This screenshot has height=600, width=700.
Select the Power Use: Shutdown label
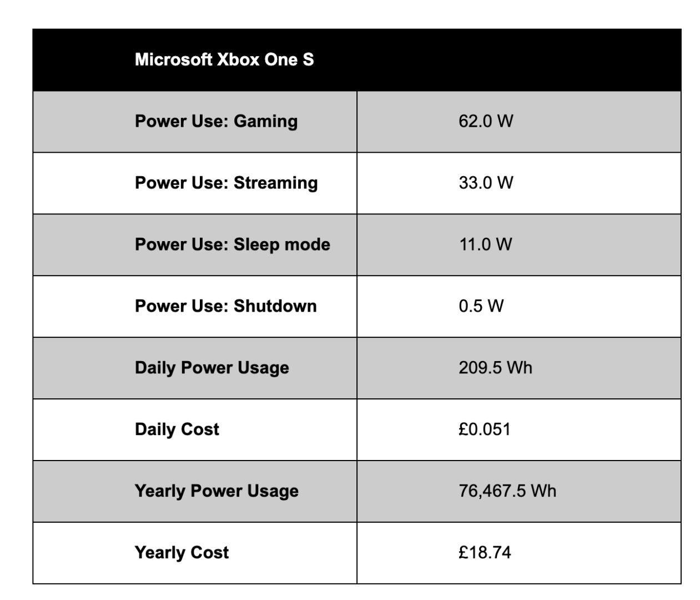(225, 306)
